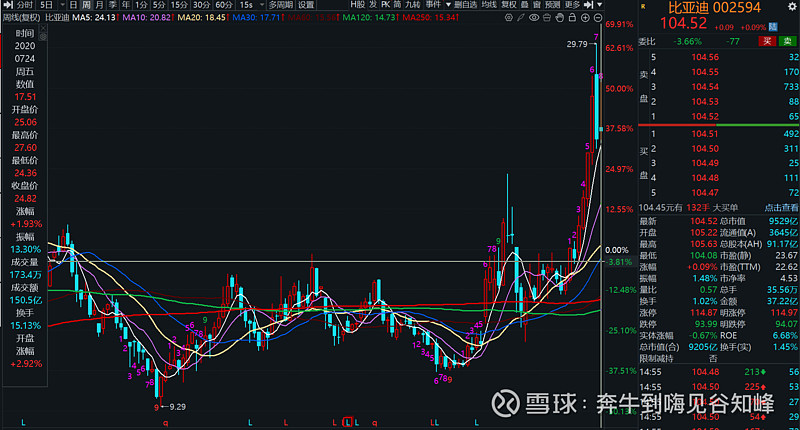Open 多周期 multi-period view
Screen dimensions: 800x430
(x=281, y=5)
